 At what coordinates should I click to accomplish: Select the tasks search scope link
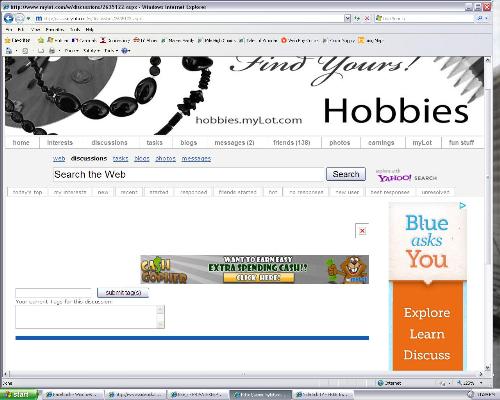[120, 159]
